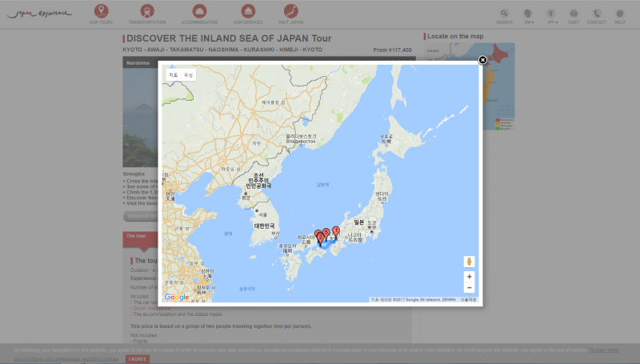Open the Our Services menu
The height and width of the screenshot is (364, 640).
tap(247, 11)
